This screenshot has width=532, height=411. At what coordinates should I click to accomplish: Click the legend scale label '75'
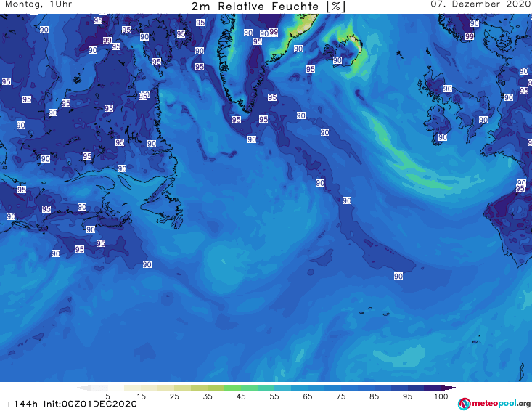[x=340, y=396]
